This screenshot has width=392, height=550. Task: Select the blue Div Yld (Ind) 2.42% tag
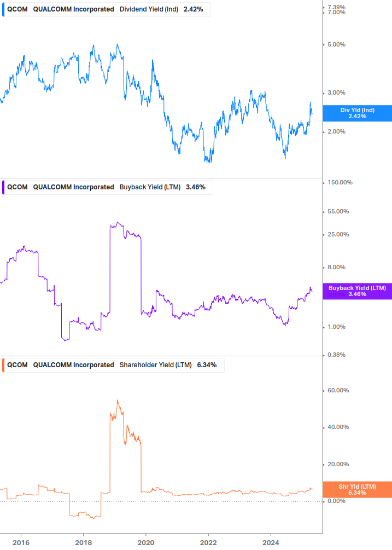358,113
